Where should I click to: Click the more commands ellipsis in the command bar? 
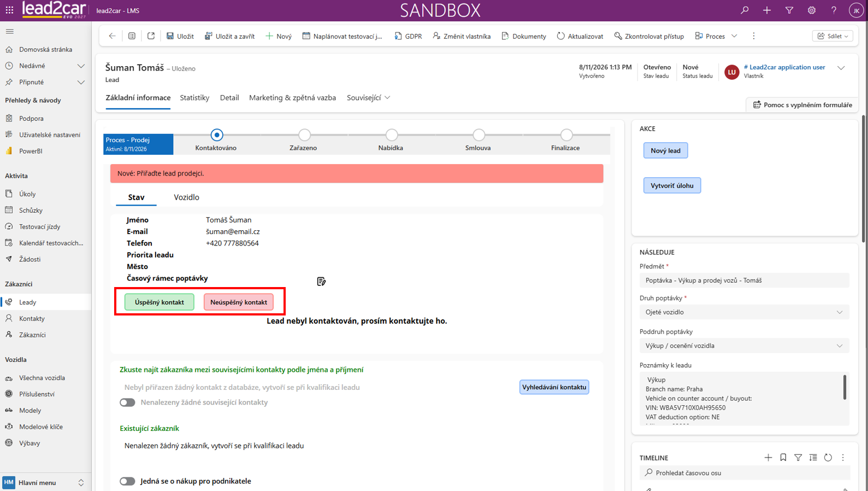click(754, 36)
